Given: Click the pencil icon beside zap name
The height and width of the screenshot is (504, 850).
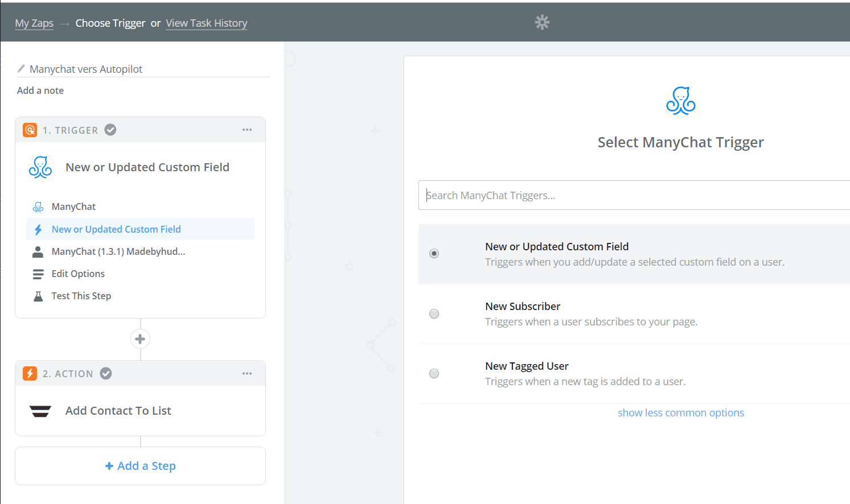Looking at the screenshot, I should [x=21, y=69].
